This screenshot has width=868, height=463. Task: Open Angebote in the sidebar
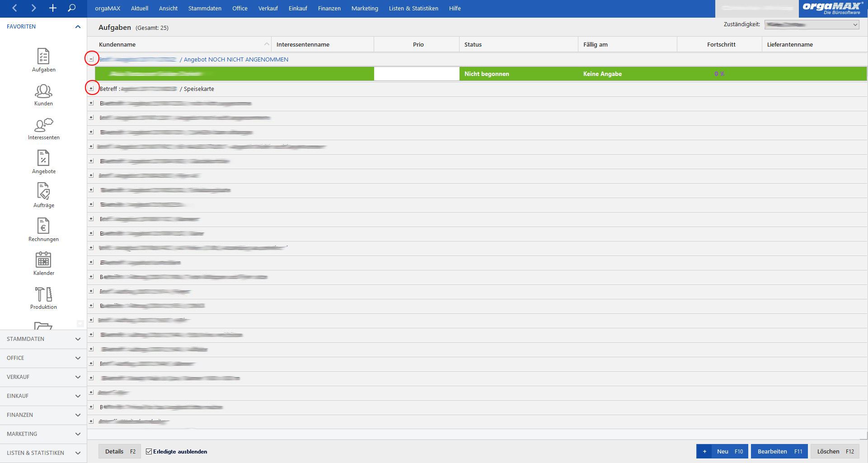click(44, 162)
